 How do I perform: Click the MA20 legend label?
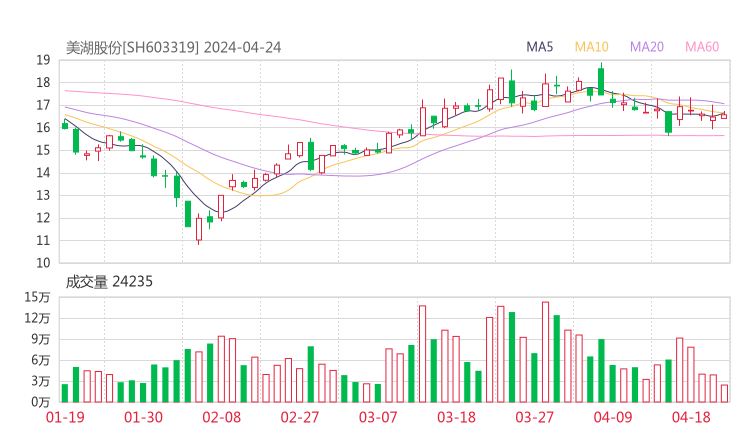coord(647,47)
